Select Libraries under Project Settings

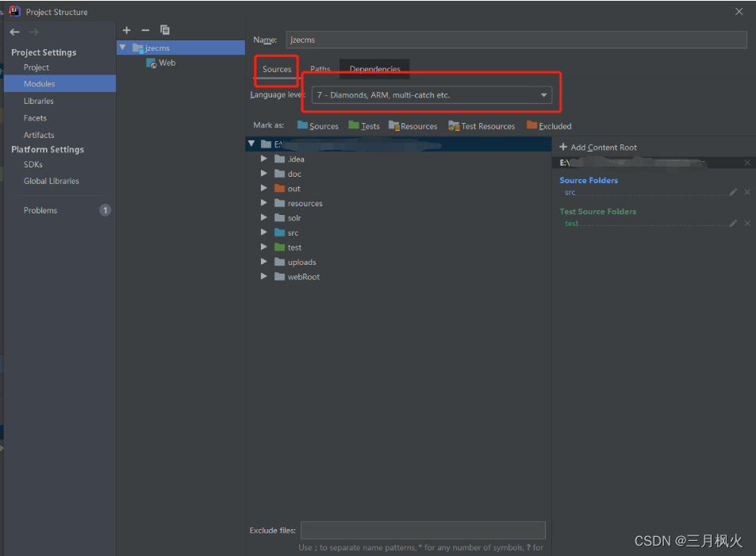point(39,101)
